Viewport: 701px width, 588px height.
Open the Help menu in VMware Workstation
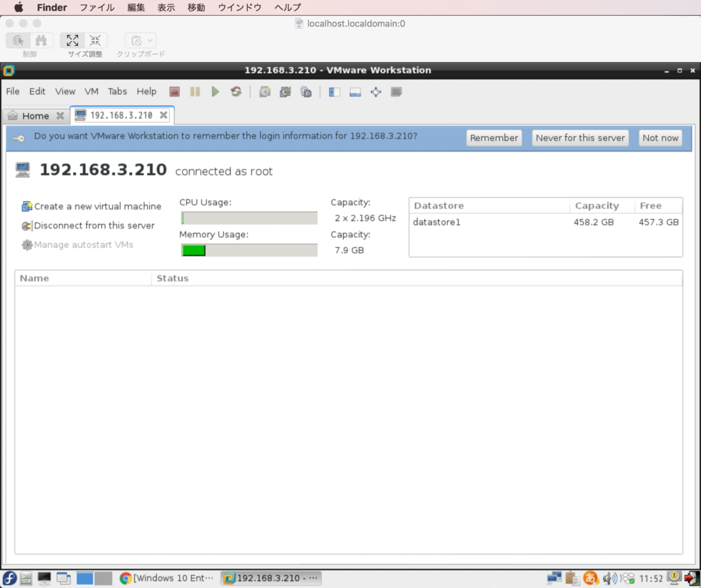pos(146,91)
